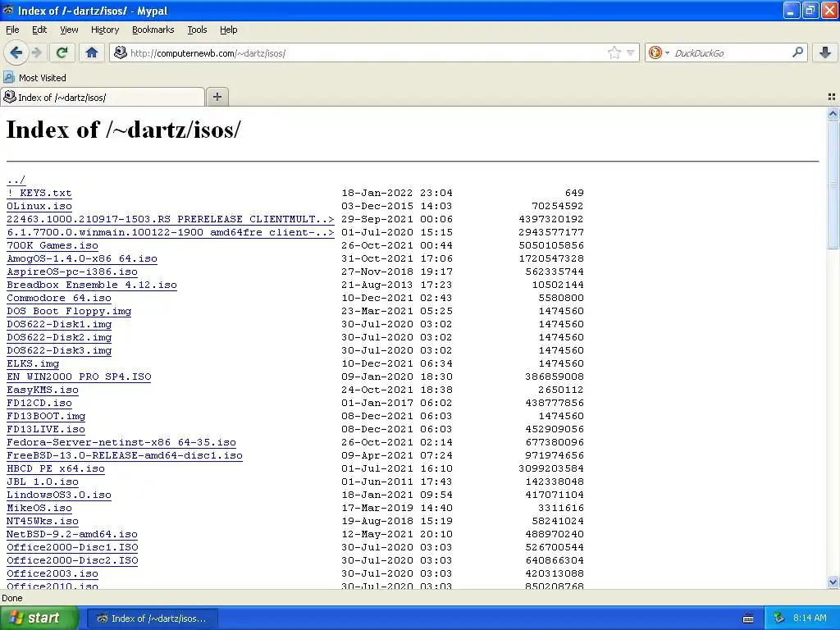
Task: Click the LindowsOS3.0.iso link
Action: pyautogui.click(x=59, y=495)
